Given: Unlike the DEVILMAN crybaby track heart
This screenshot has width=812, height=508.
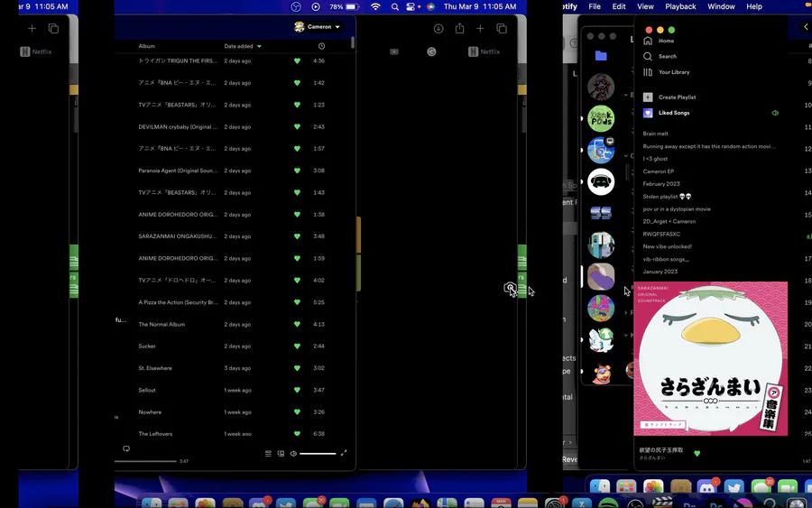Looking at the screenshot, I should click(x=297, y=127).
